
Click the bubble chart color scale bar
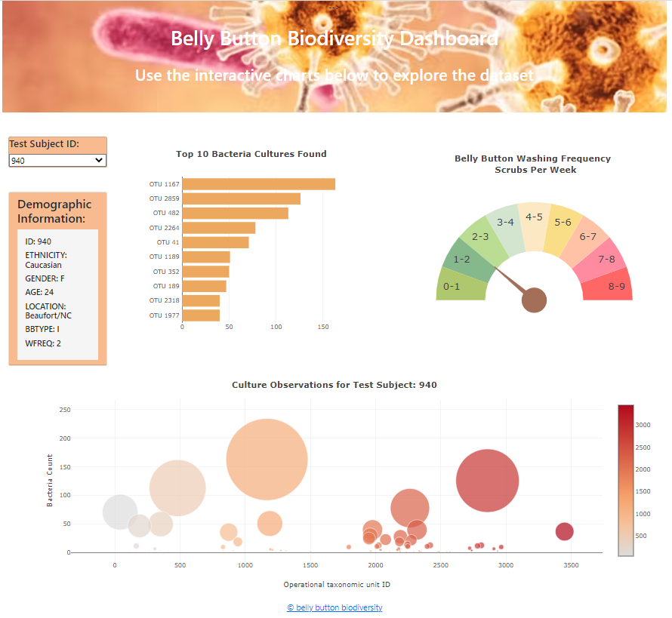pyautogui.click(x=625, y=475)
